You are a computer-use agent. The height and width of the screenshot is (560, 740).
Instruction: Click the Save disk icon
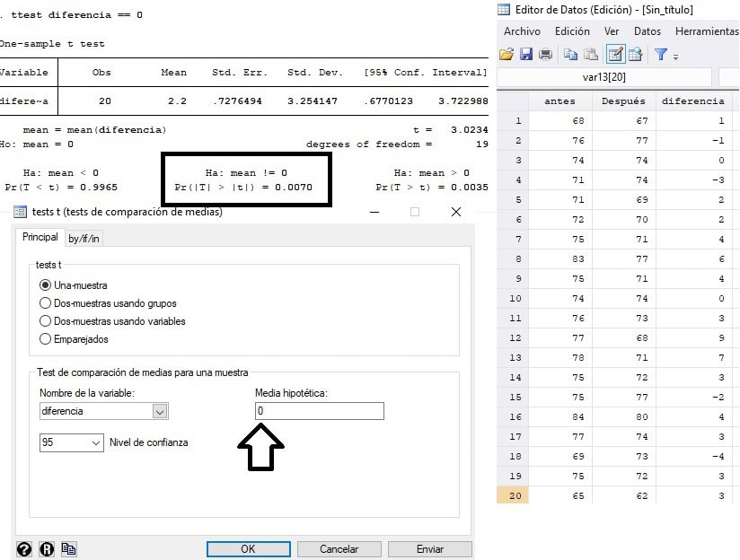(x=526, y=55)
